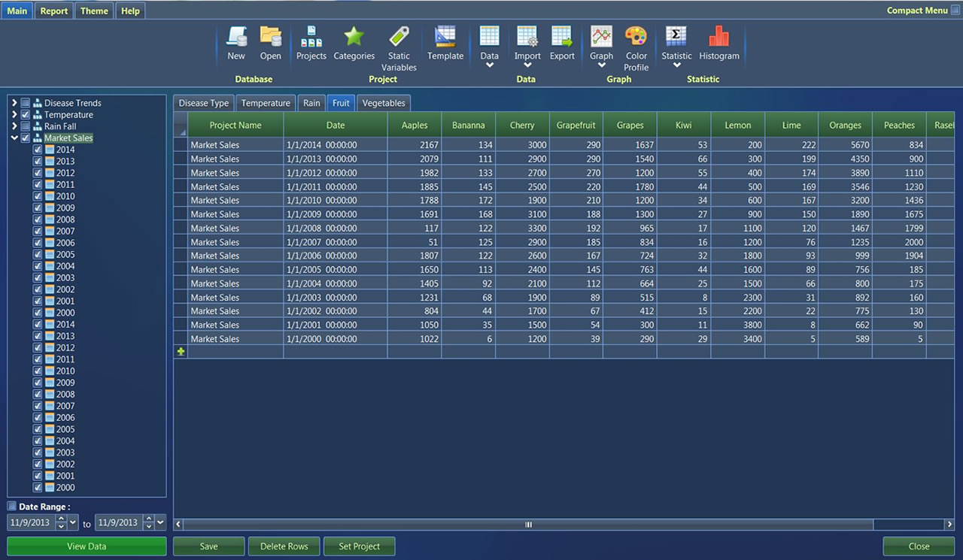Click the Set Project button
Image resolution: width=963 pixels, height=560 pixels.
tap(359, 546)
